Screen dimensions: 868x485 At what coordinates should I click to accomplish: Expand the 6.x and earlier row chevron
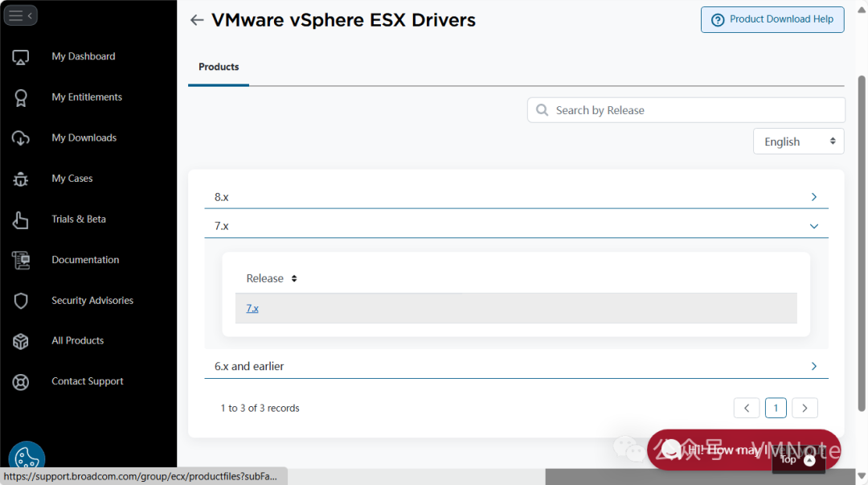click(x=813, y=367)
